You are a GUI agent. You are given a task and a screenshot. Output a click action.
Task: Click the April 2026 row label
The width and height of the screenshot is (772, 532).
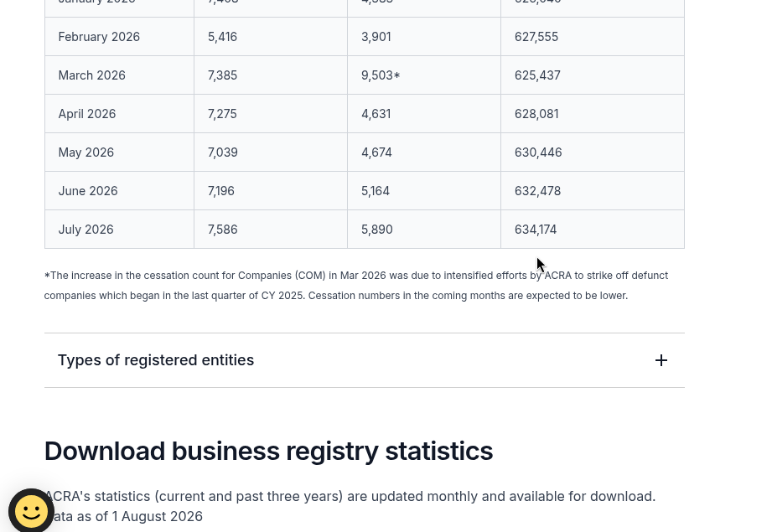pos(87,114)
